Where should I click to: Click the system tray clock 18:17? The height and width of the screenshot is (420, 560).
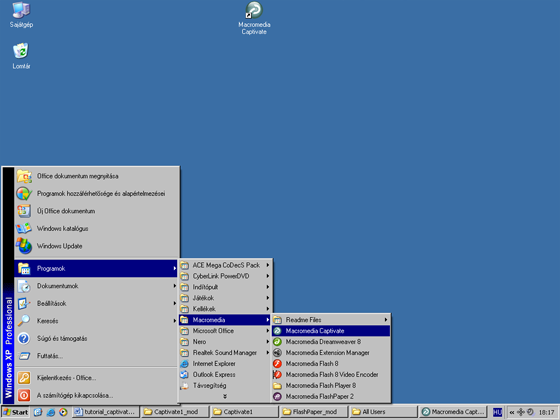[x=546, y=412]
